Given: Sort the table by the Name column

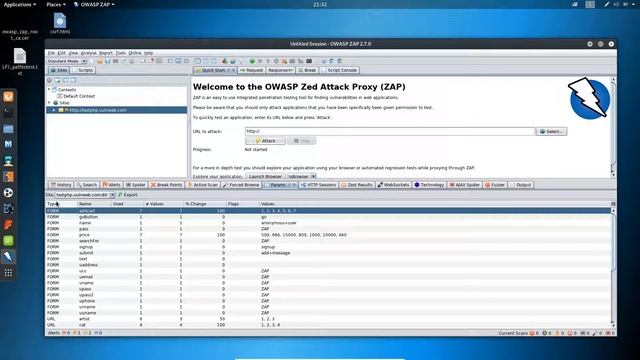Looking at the screenshot, I should click(x=94, y=204).
